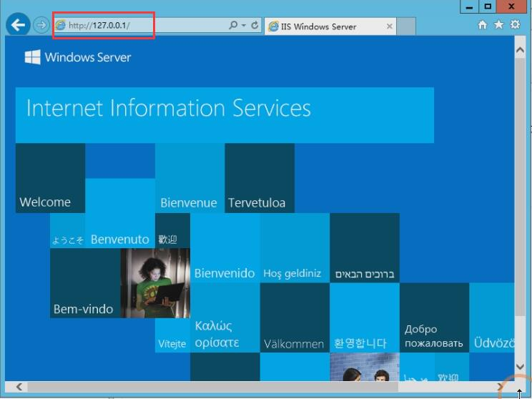This screenshot has width=532, height=399.
Task: Click the vertical scrollbar thumb
Action: pos(520,187)
